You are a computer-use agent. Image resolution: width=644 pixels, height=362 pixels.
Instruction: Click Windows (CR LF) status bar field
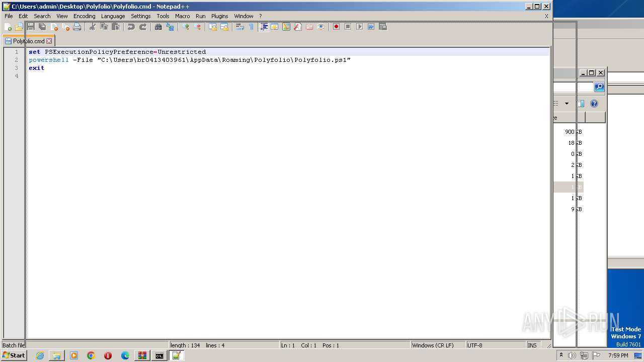438,345
